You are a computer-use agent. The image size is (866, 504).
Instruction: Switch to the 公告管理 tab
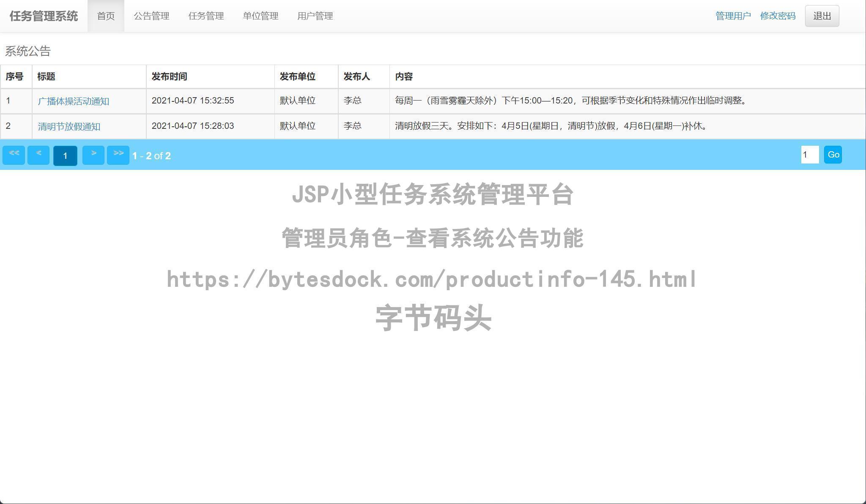pyautogui.click(x=152, y=16)
